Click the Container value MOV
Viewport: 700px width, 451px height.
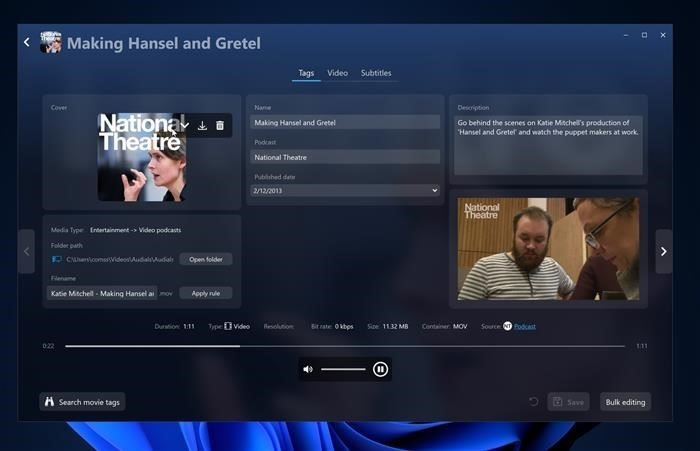460,326
